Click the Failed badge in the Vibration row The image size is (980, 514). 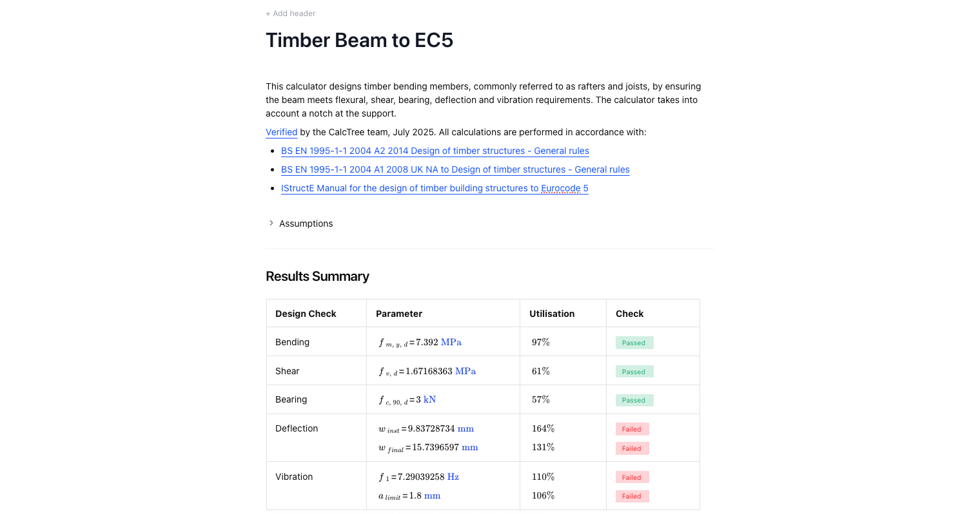tap(632, 477)
